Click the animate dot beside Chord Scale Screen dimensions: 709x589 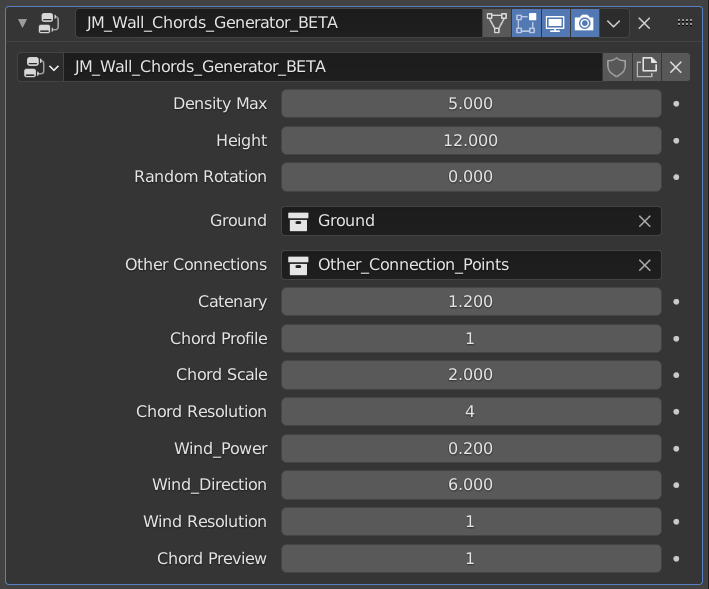click(676, 375)
